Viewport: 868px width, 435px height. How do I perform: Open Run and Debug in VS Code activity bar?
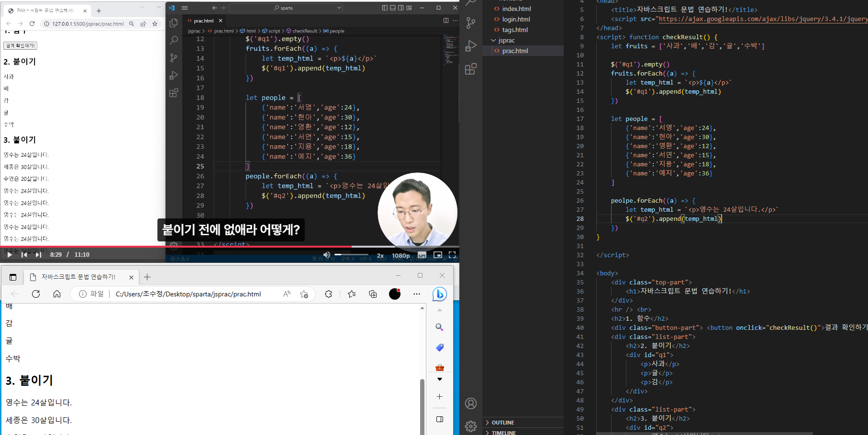coord(471,46)
